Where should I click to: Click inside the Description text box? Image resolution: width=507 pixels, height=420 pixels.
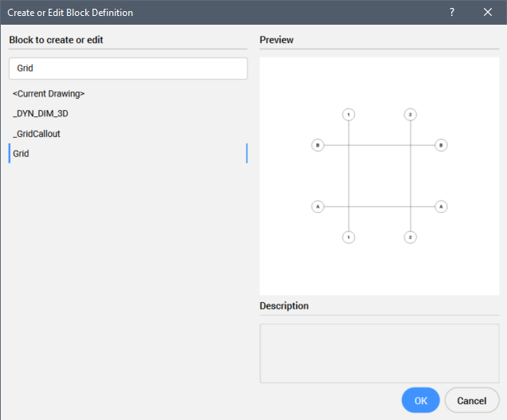(379, 352)
